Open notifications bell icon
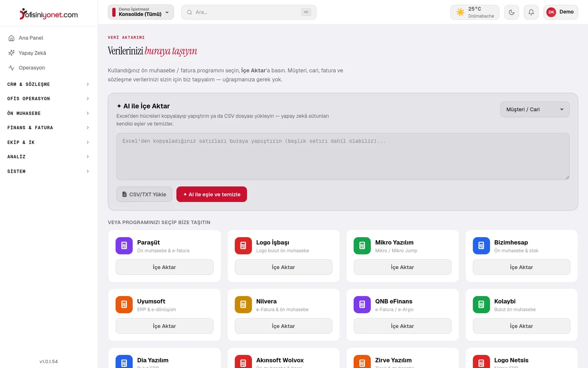Image resolution: width=588 pixels, height=368 pixels. coord(531,12)
